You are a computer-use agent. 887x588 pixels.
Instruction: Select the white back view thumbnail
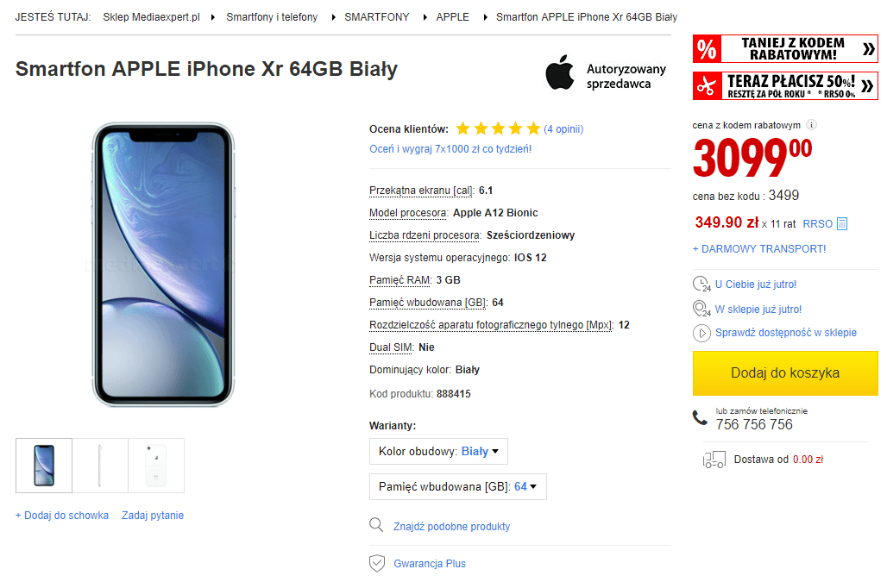pyautogui.click(x=156, y=466)
